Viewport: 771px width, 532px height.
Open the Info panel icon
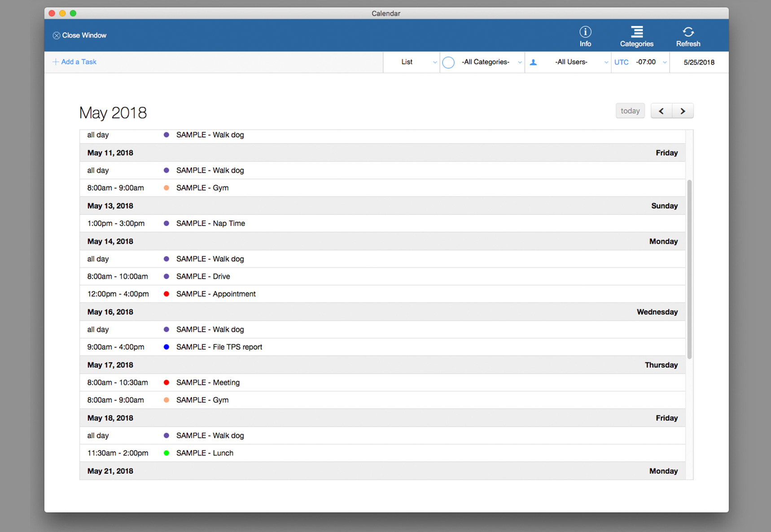pyautogui.click(x=585, y=32)
